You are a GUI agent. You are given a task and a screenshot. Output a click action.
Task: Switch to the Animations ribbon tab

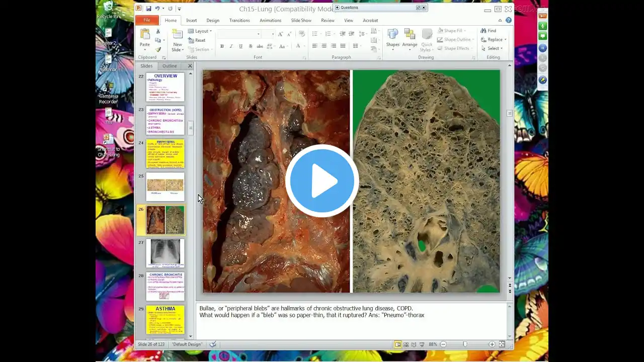(270, 21)
